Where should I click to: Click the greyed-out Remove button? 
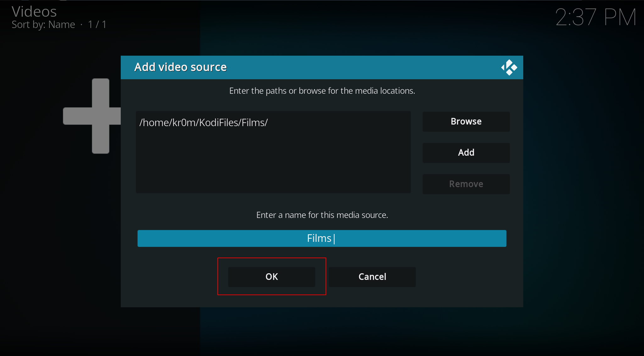point(466,184)
